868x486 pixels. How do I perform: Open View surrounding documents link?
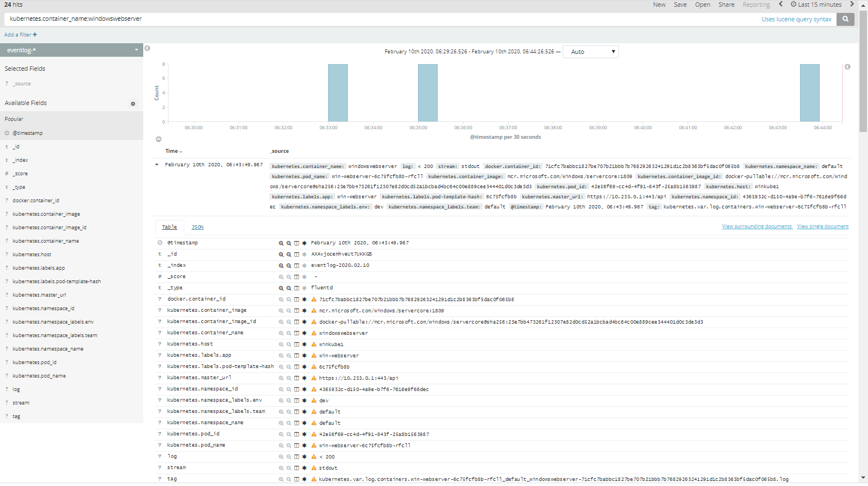point(757,226)
